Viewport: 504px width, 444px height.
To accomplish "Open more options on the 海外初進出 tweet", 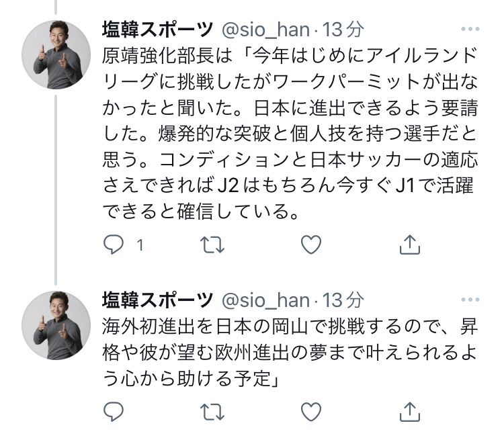I will coord(471,300).
